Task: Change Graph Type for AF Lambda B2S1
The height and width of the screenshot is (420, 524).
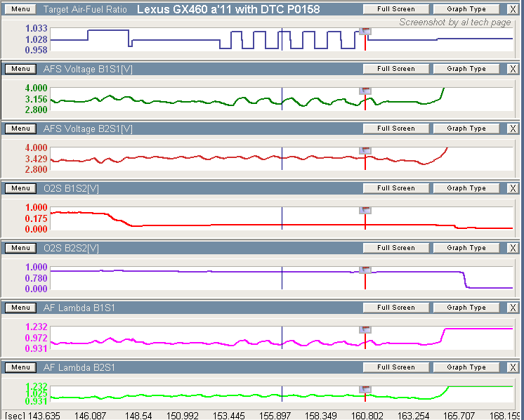Action: pos(466,367)
